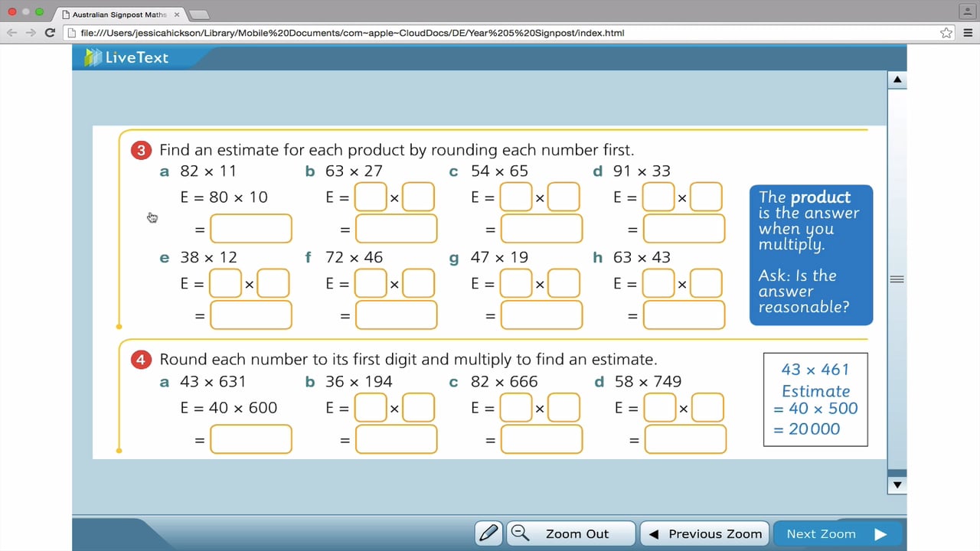
Task: Click the scrollbar up arrow
Action: pos(897,80)
